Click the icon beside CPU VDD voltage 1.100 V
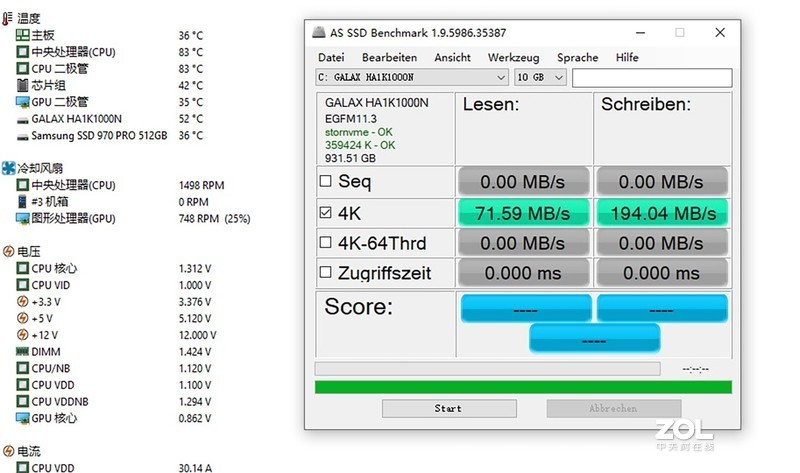Screen dimensions: 800x473 pos(22,385)
